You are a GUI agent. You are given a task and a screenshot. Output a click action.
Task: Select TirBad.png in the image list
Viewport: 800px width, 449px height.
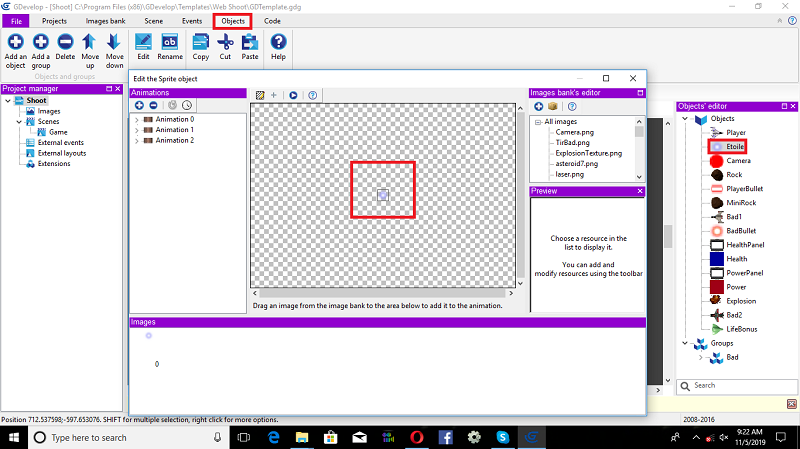[572, 143]
